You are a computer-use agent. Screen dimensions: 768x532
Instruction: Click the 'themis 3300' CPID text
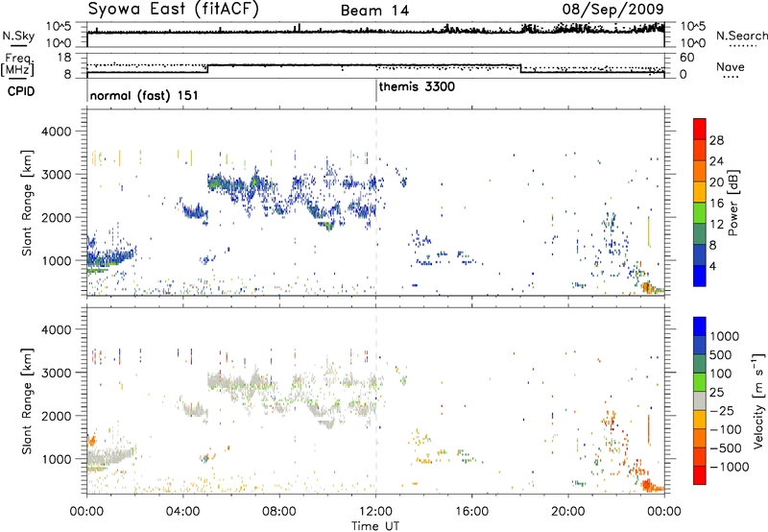[417, 86]
